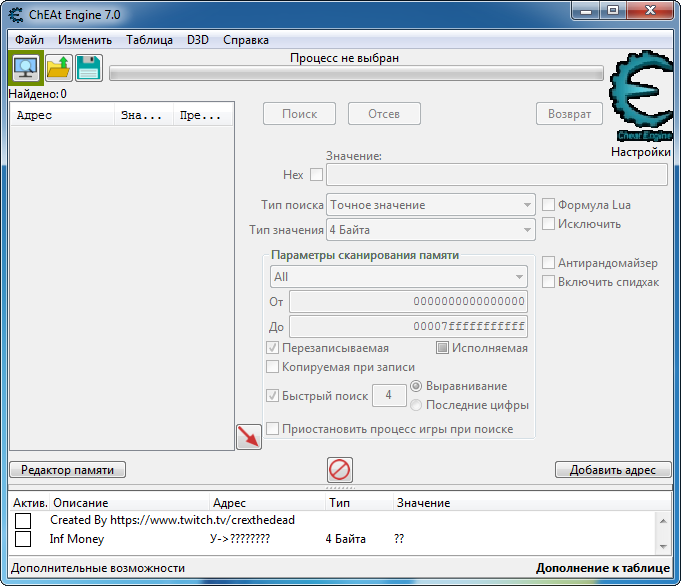This screenshot has width=681, height=586.
Task: Enable Приостановить процесс игры при поиске
Action: (x=272, y=429)
